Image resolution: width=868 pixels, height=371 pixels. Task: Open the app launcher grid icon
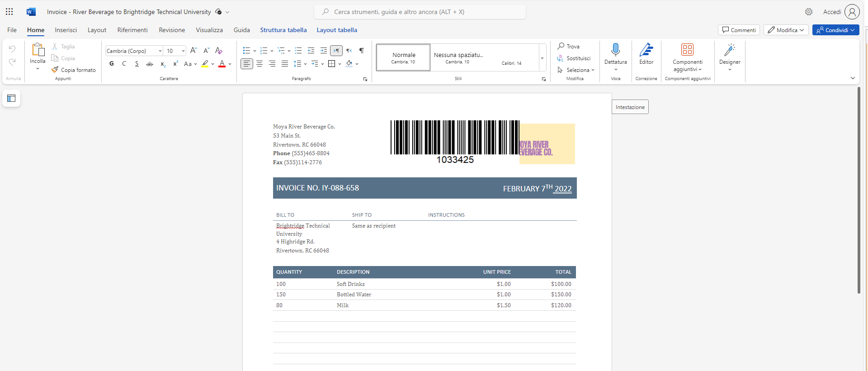click(9, 12)
